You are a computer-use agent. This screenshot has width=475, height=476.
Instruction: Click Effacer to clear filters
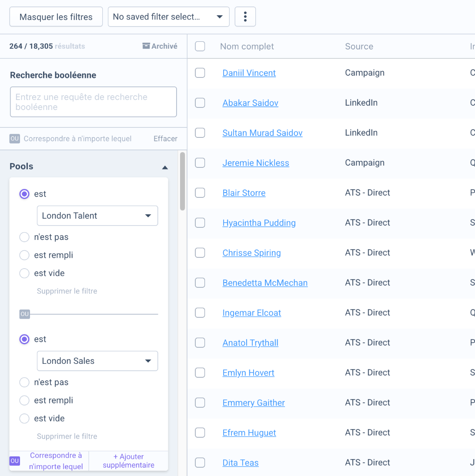pyautogui.click(x=165, y=139)
